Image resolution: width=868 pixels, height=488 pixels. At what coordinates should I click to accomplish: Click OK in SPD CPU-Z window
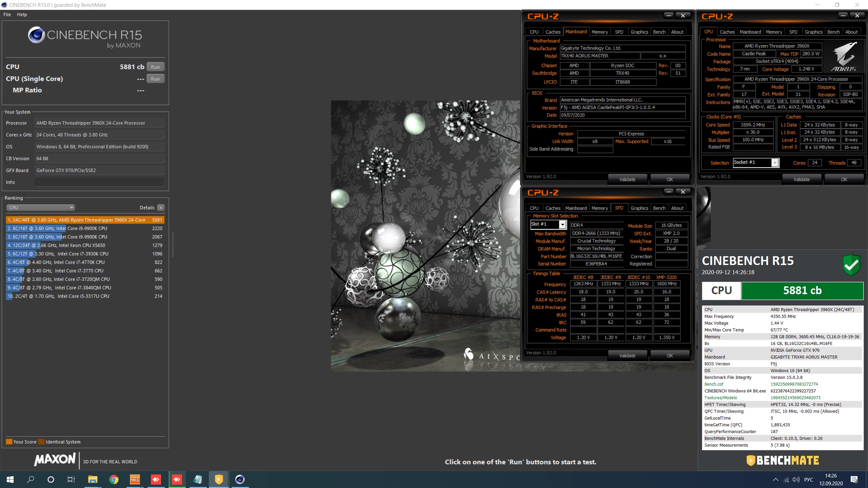tap(670, 355)
